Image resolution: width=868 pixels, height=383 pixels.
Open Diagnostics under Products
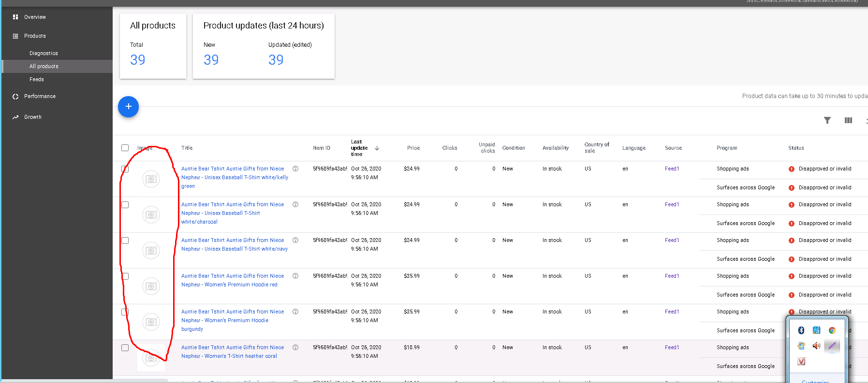point(44,53)
